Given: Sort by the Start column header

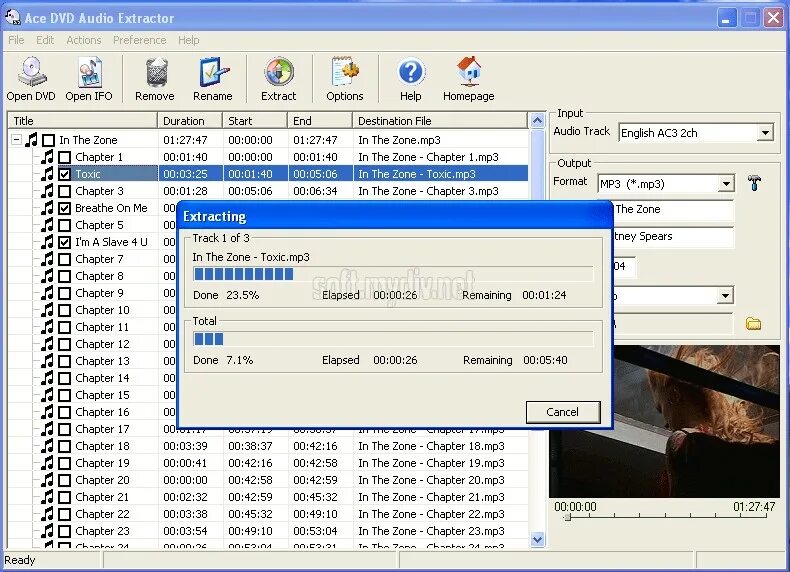Looking at the screenshot, I should (255, 121).
